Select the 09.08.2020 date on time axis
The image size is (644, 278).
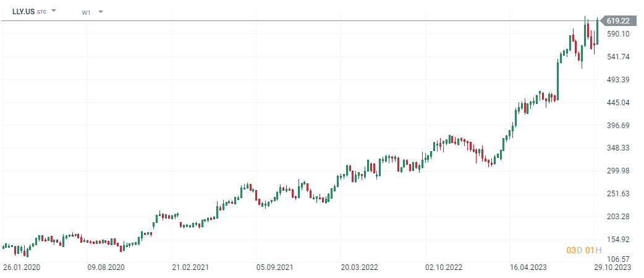coord(106,267)
